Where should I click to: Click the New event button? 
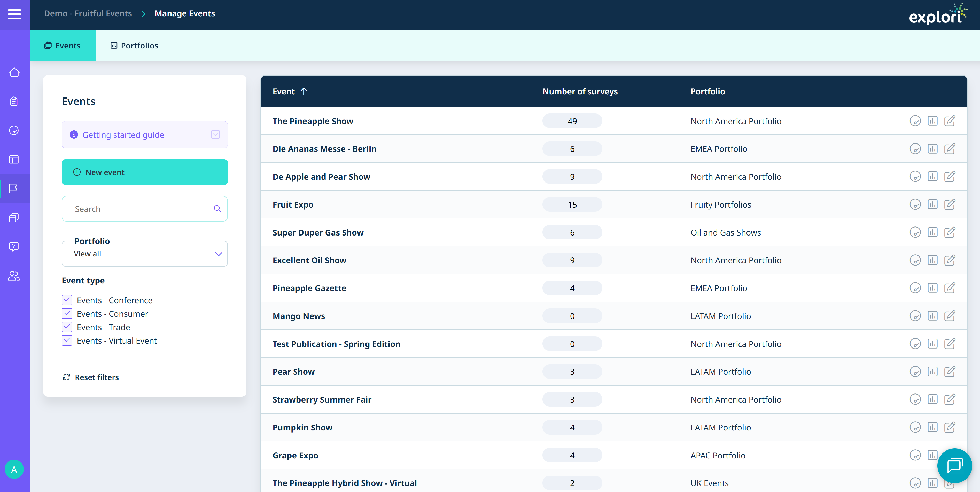point(145,172)
